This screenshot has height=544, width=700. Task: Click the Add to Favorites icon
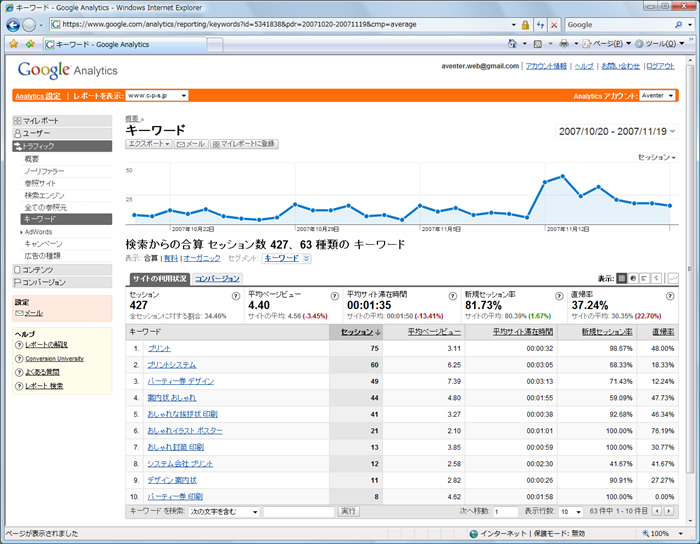coord(30,44)
